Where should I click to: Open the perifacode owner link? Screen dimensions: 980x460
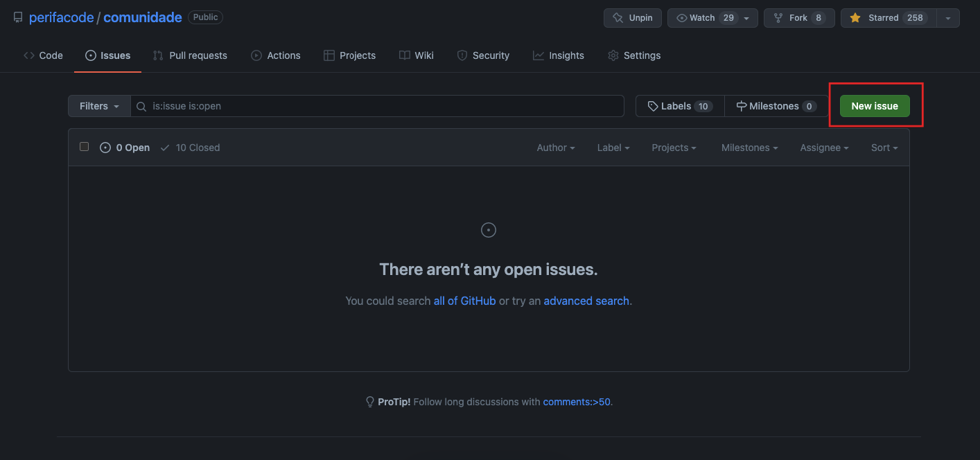(x=61, y=17)
